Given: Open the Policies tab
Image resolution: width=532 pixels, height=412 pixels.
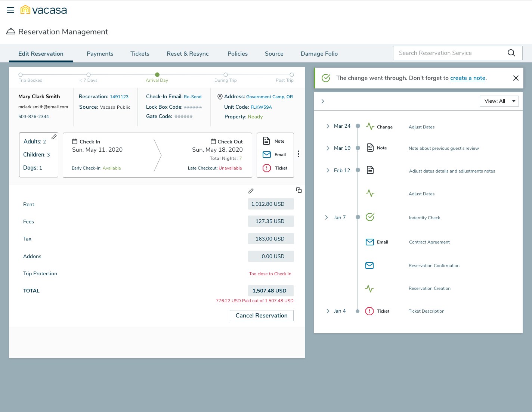Looking at the screenshot, I should 238,54.
